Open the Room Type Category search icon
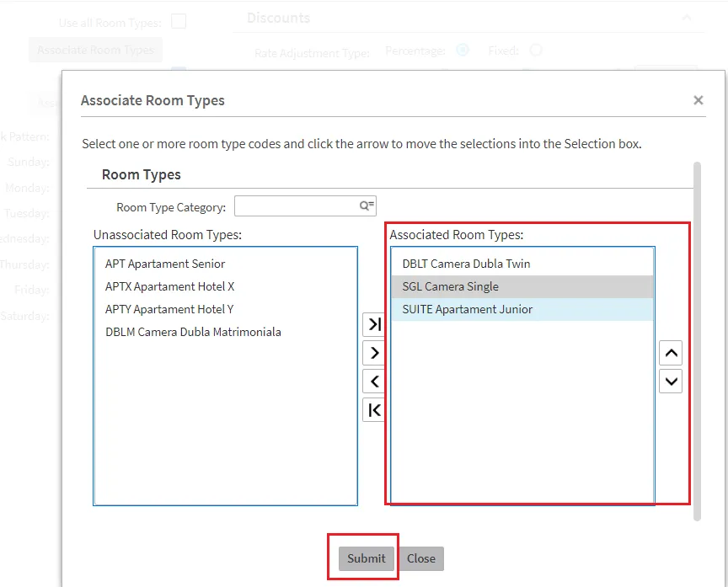The height and width of the screenshot is (587, 728). click(x=367, y=205)
